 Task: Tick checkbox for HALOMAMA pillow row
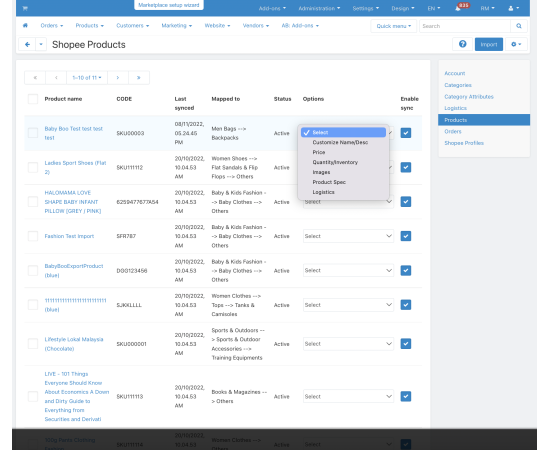pyautogui.click(x=33, y=202)
